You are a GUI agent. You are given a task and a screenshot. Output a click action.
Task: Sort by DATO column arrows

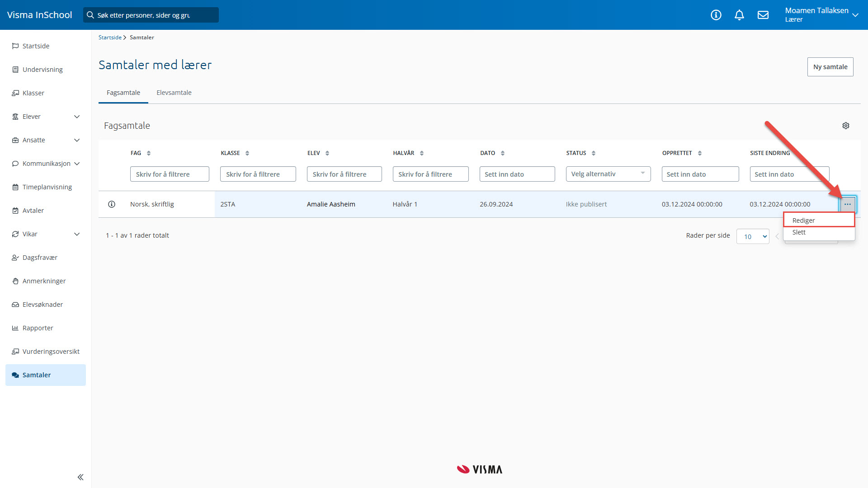pyautogui.click(x=503, y=153)
